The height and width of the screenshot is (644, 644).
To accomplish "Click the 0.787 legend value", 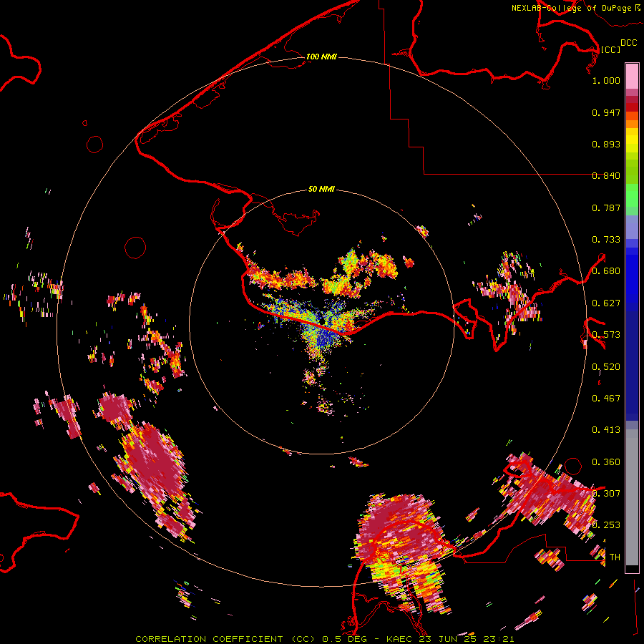I will click(x=606, y=208).
